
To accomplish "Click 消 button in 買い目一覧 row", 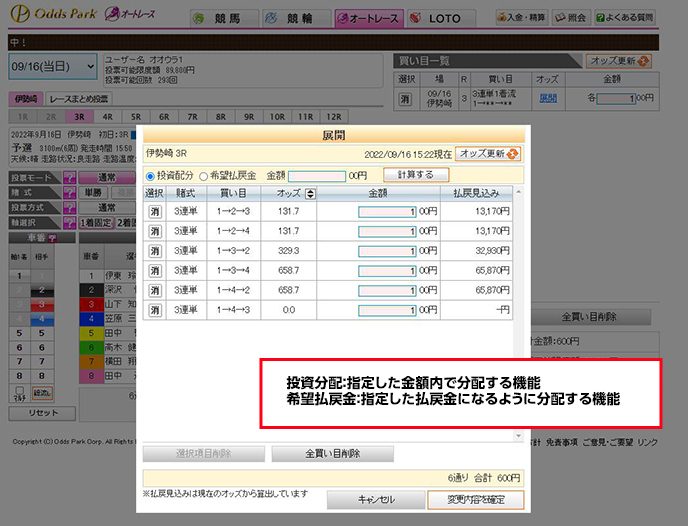I will click(405, 99).
